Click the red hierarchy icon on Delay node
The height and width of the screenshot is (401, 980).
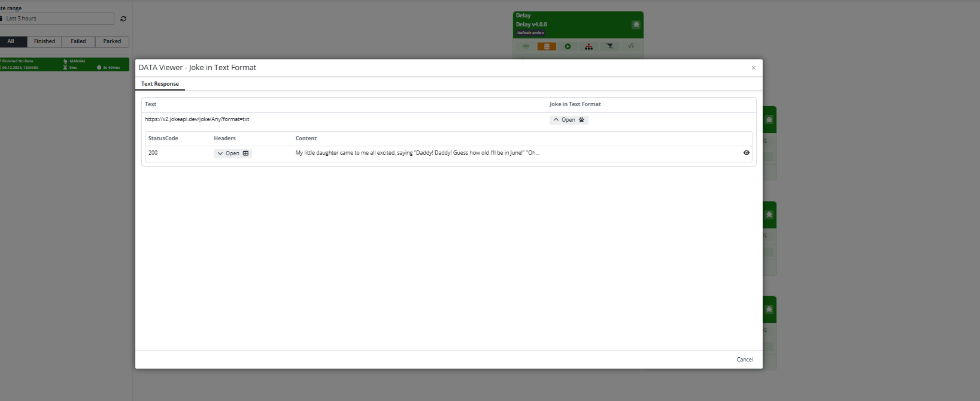click(x=588, y=46)
